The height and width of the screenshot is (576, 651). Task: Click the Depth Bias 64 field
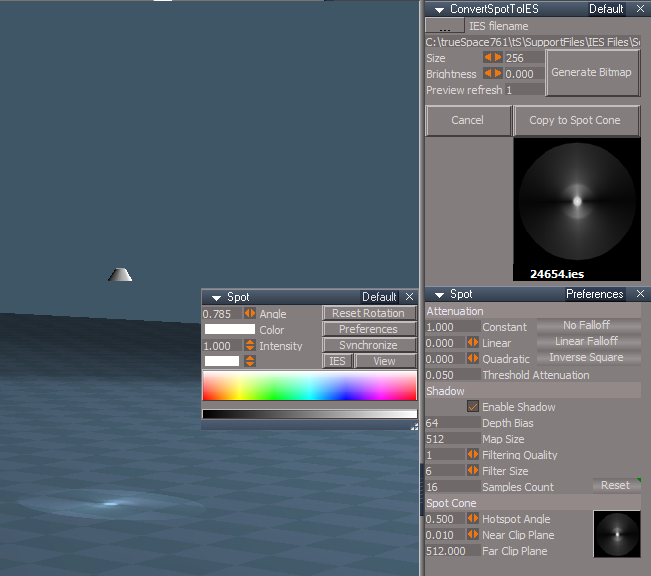pyautogui.click(x=453, y=423)
